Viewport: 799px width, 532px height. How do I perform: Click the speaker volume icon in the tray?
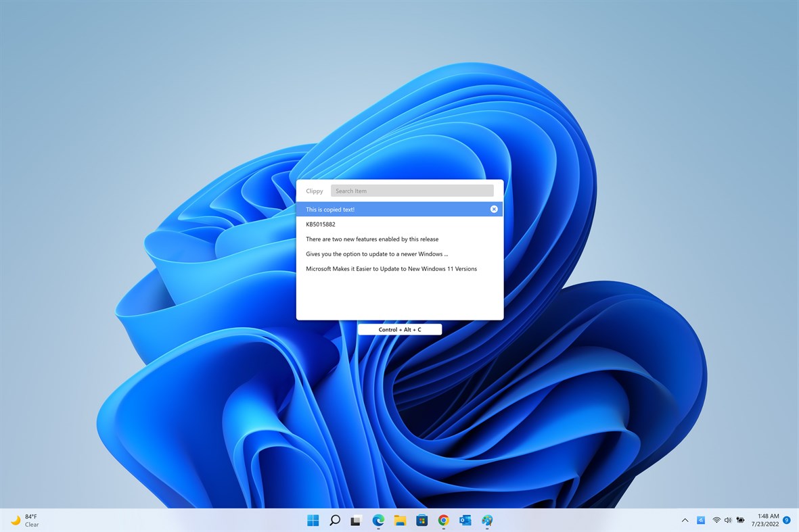pyautogui.click(x=728, y=521)
